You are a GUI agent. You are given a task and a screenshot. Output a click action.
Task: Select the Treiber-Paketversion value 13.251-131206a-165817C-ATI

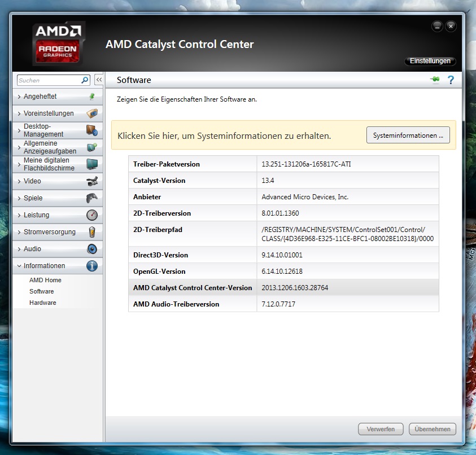pos(306,164)
